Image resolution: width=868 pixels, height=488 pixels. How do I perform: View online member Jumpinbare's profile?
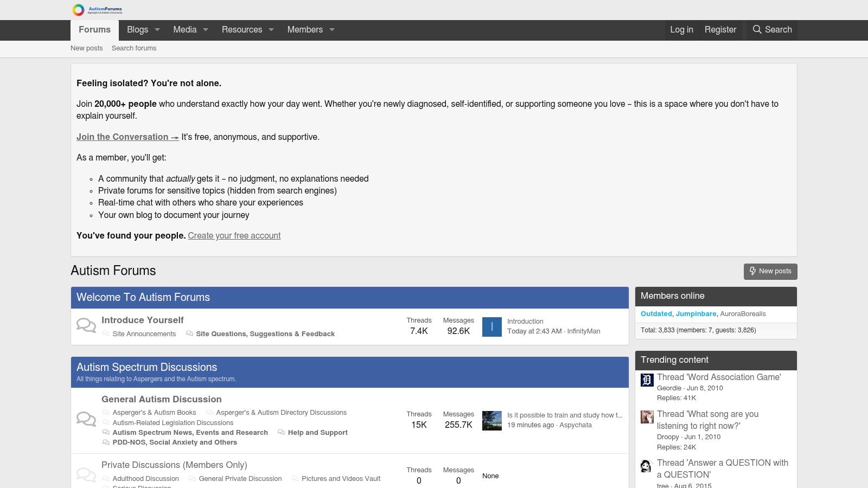[696, 314]
